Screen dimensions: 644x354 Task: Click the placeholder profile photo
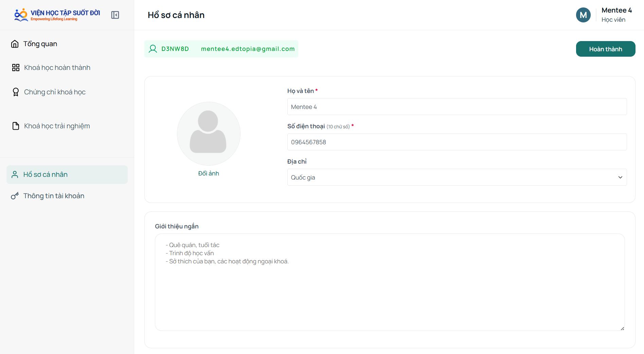[x=208, y=133]
